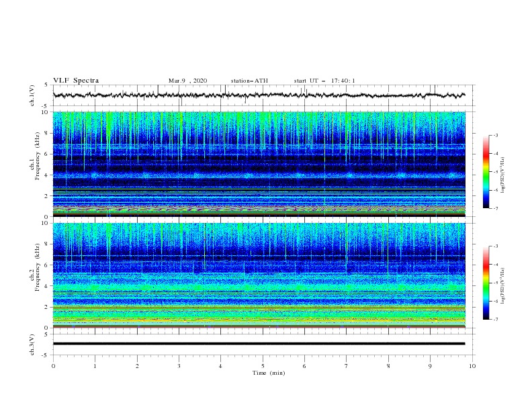Click the "ch.1(V)" waveform axis label
The image size is (532, 411).
(32, 95)
